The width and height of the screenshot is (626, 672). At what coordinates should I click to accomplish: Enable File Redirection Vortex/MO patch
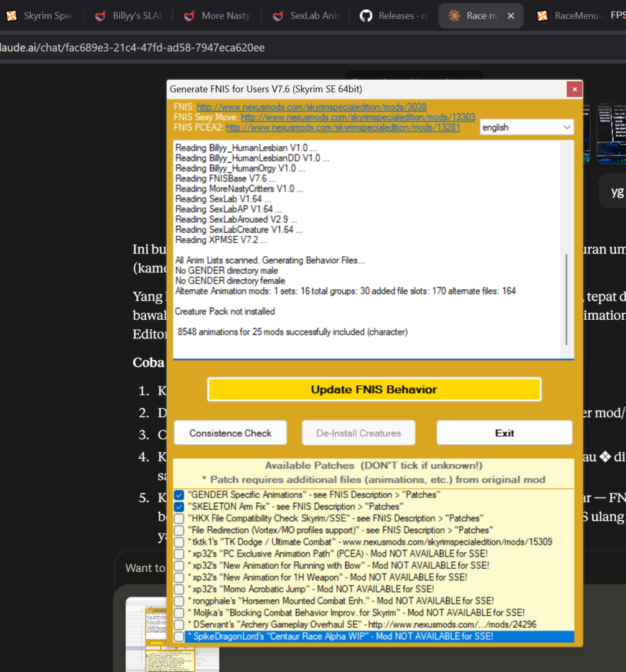179,530
